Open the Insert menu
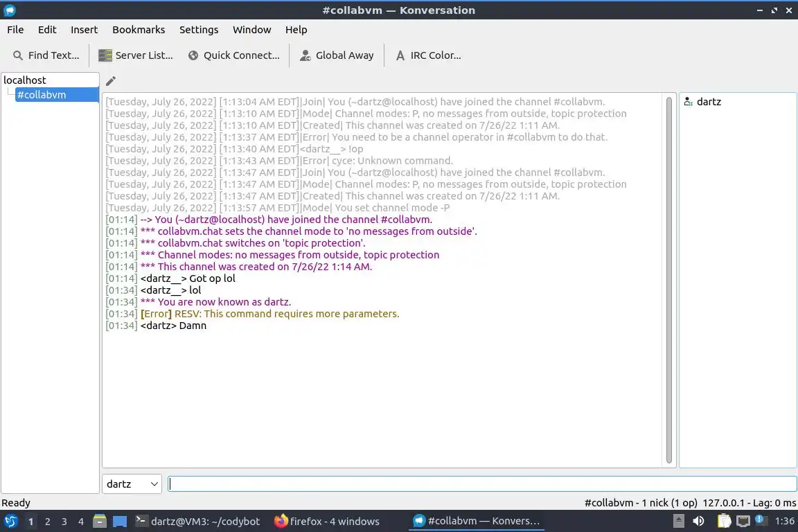798x532 pixels. (84, 30)
